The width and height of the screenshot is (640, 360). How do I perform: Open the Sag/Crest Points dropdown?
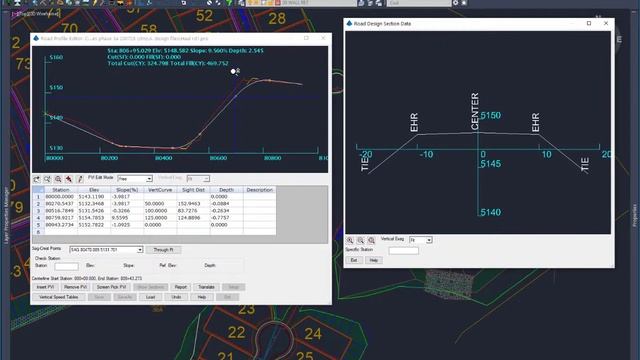click(106, 249)
